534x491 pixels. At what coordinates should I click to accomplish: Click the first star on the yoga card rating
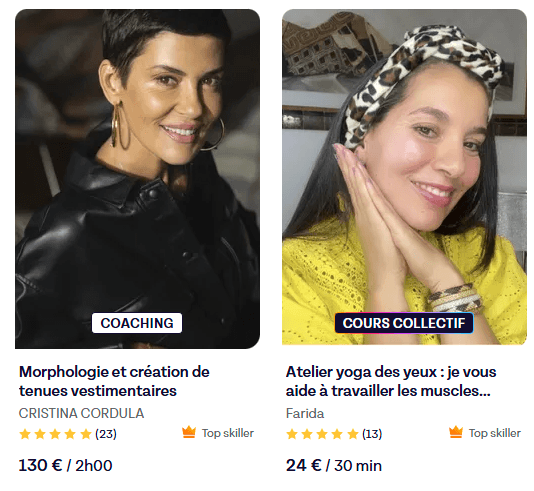point(292,434)
